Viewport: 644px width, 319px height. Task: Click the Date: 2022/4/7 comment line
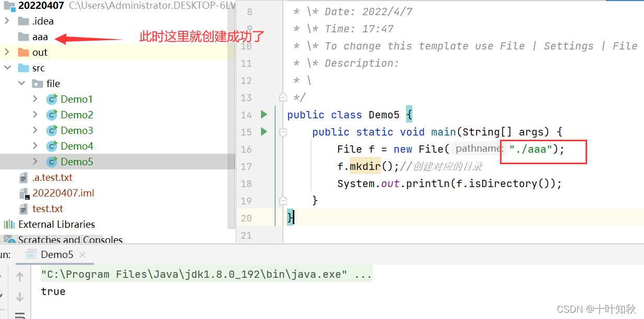coord(353,11)
